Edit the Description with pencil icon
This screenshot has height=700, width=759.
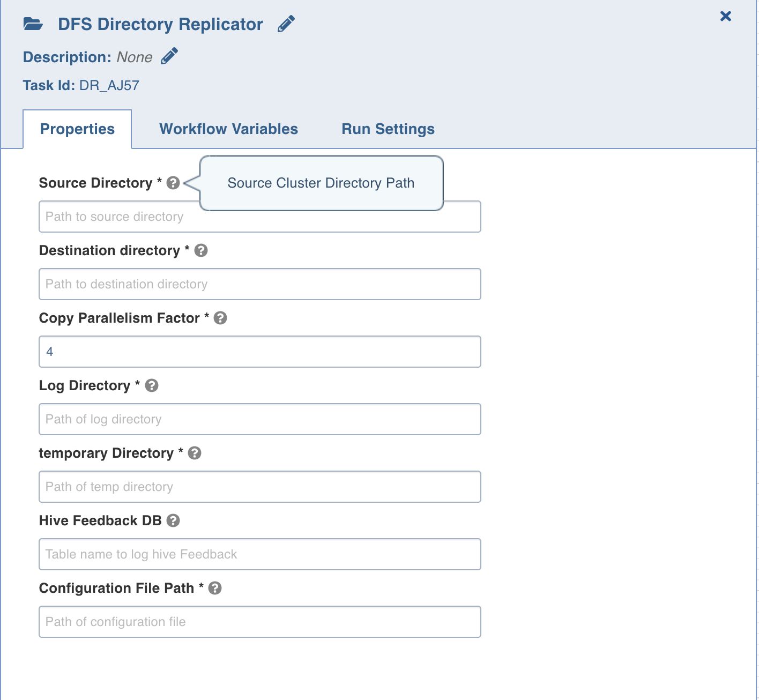(169, 56)
